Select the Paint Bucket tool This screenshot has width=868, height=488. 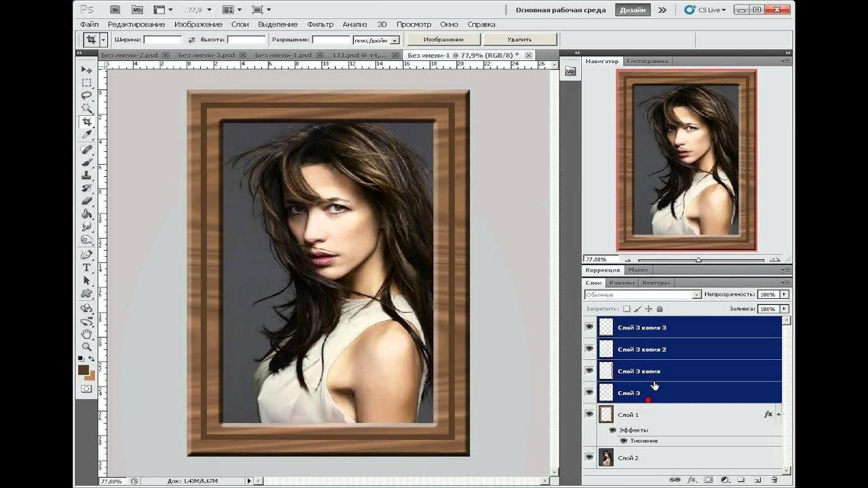pyautogui.click(x=87, y=214)
